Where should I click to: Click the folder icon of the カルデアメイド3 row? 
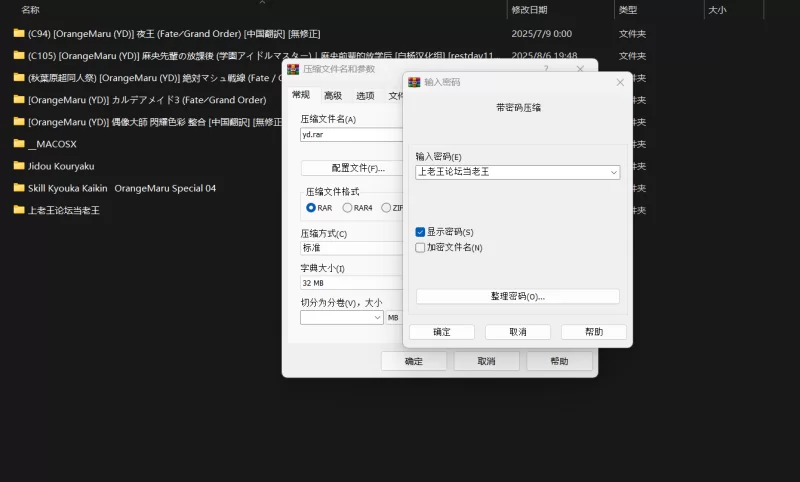(x=19, y=99)
